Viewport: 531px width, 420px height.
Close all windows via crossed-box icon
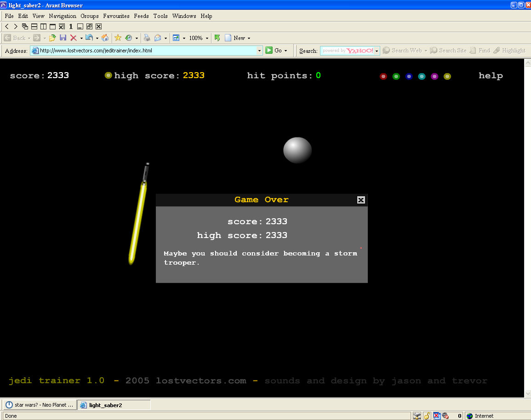62,26
